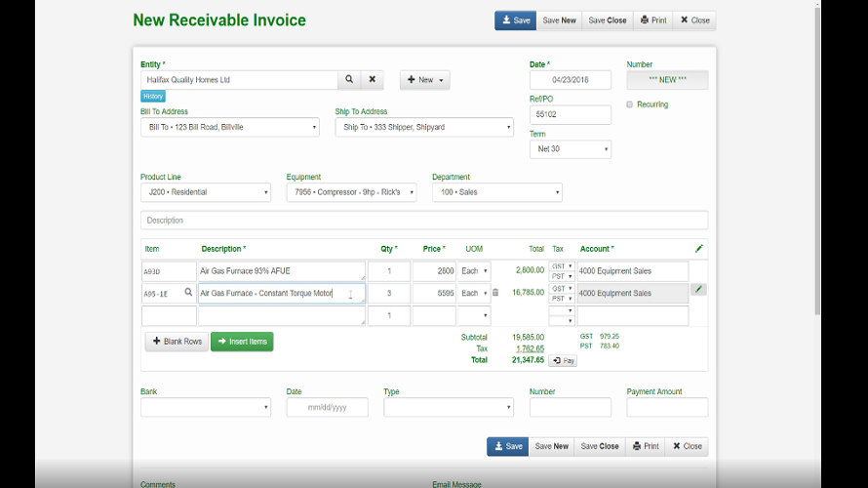Open the New entity dropdown menu
The height and width of the screenshot is (488, 868).
(424, 80)
